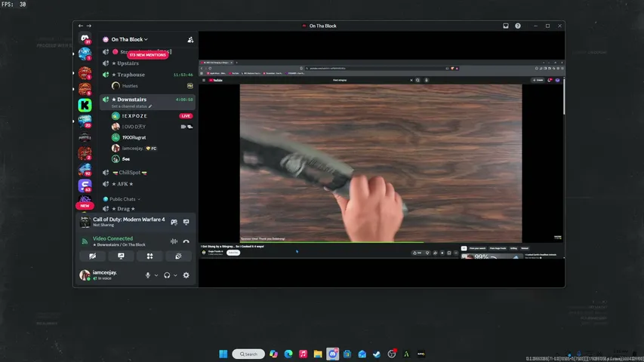Open the soundboard button
644x362 pixels.
coord(178,256)
